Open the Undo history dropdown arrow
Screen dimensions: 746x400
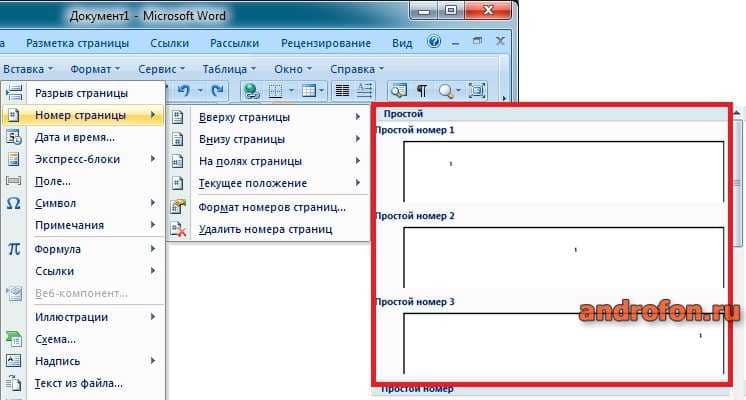tap(200, 90)
